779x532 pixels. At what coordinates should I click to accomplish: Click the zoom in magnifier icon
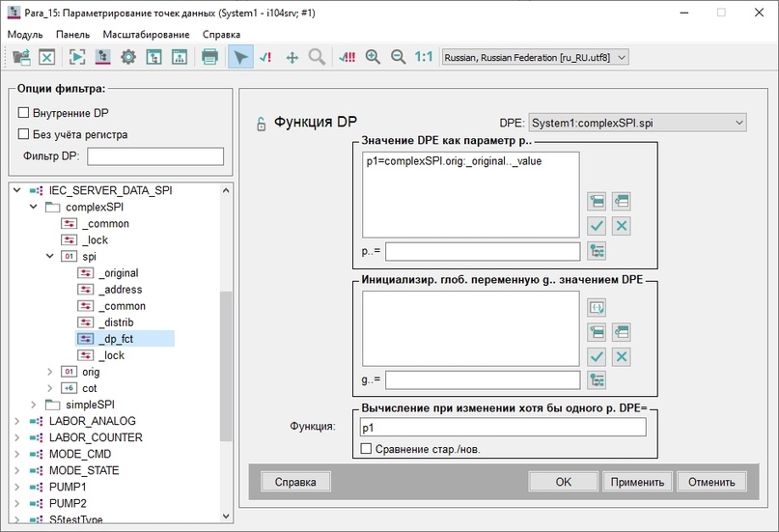pyautogui.click(x=373, y=57)
